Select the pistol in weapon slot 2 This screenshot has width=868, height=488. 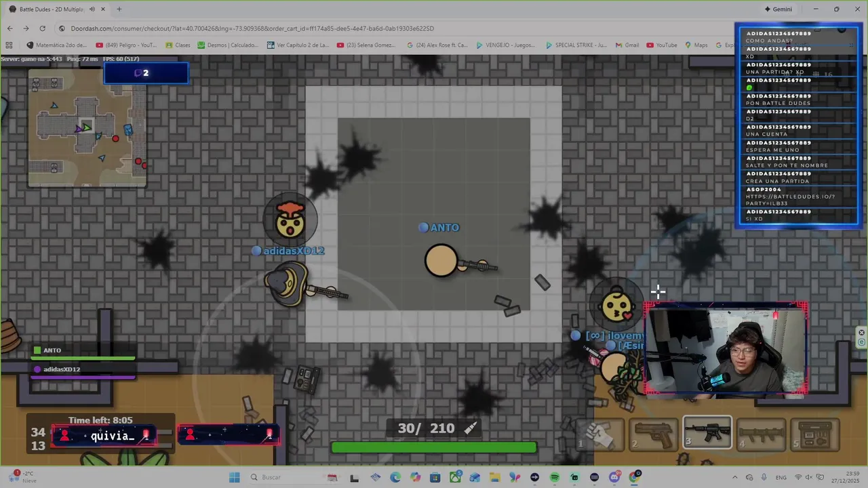[653, 434]
